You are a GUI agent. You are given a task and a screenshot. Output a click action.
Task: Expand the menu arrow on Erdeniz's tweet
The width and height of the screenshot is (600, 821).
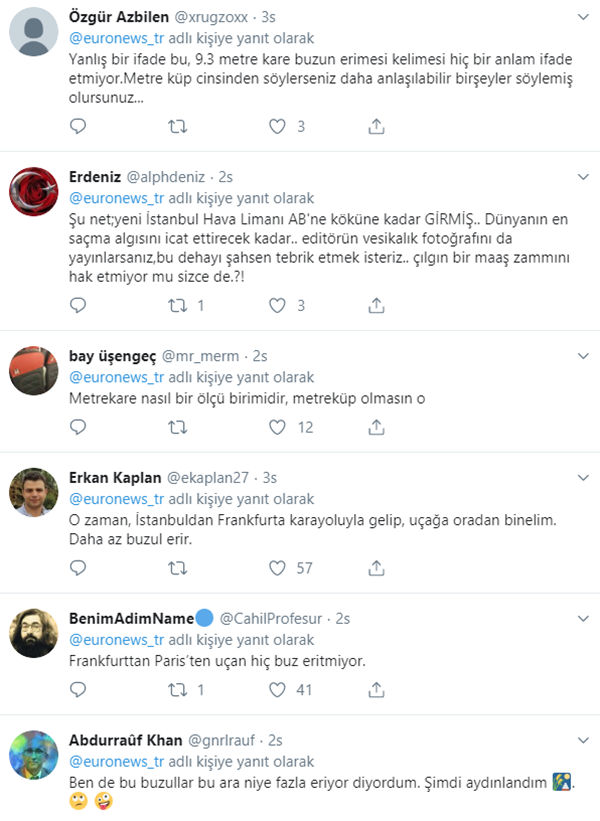tap(581, 176)
